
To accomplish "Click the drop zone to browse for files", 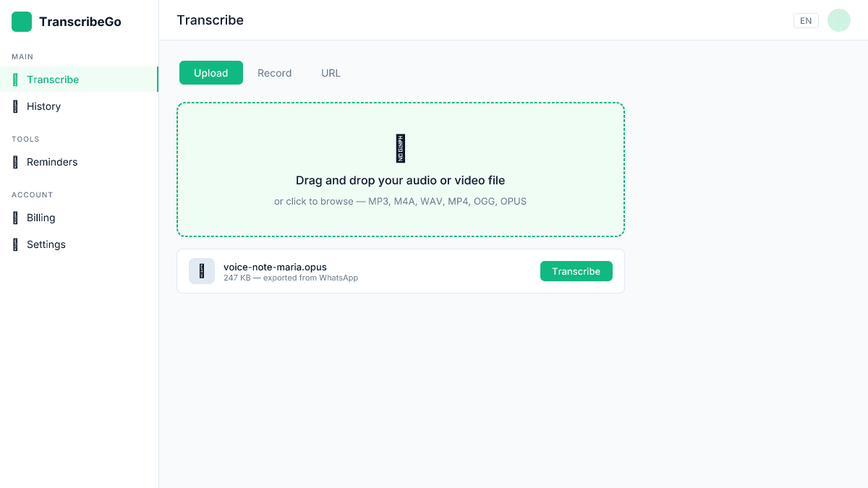I will coord(400,170).
